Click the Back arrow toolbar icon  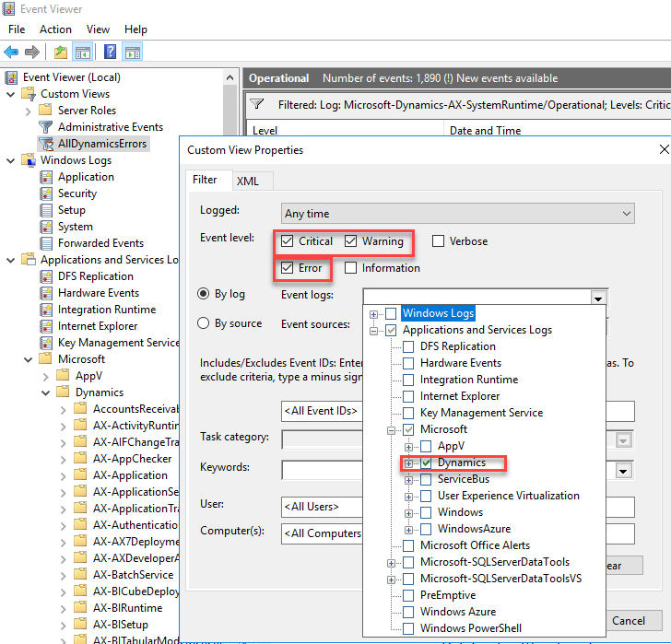click(x=11, y=53)
